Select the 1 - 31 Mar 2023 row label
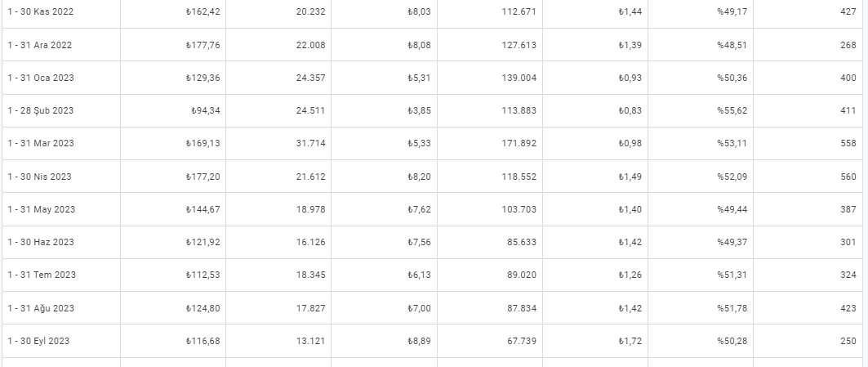The height and width of the screenshot is (367, 868). tap(40, 143)
